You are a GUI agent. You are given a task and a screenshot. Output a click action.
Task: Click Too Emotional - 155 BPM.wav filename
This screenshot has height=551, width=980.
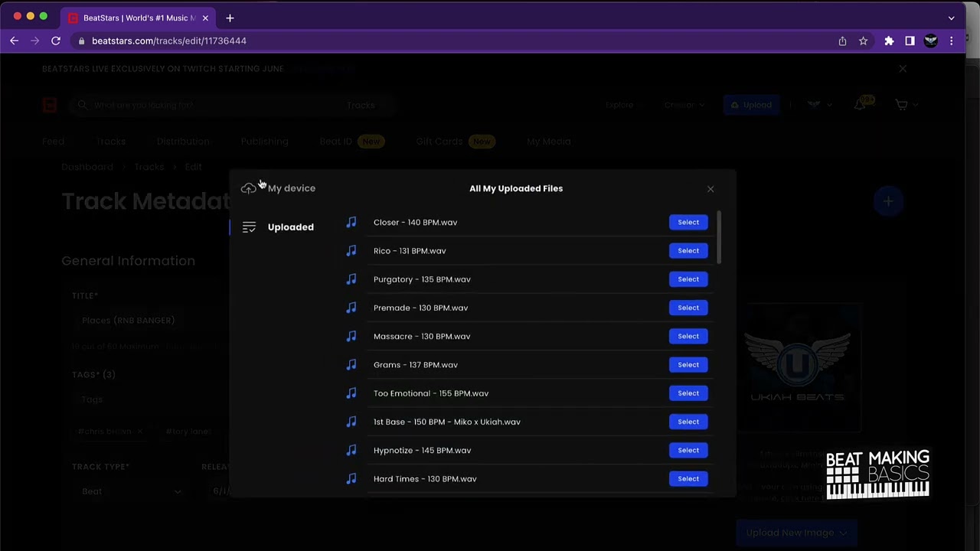click(x=431, y=393)
